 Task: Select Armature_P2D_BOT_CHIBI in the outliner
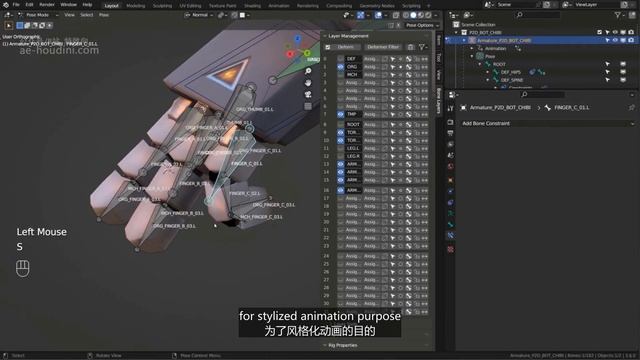(504, 40)
